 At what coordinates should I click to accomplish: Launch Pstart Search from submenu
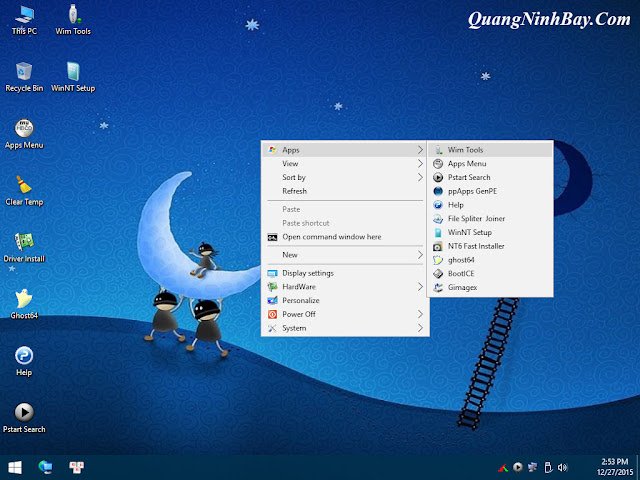coord(490,178)
